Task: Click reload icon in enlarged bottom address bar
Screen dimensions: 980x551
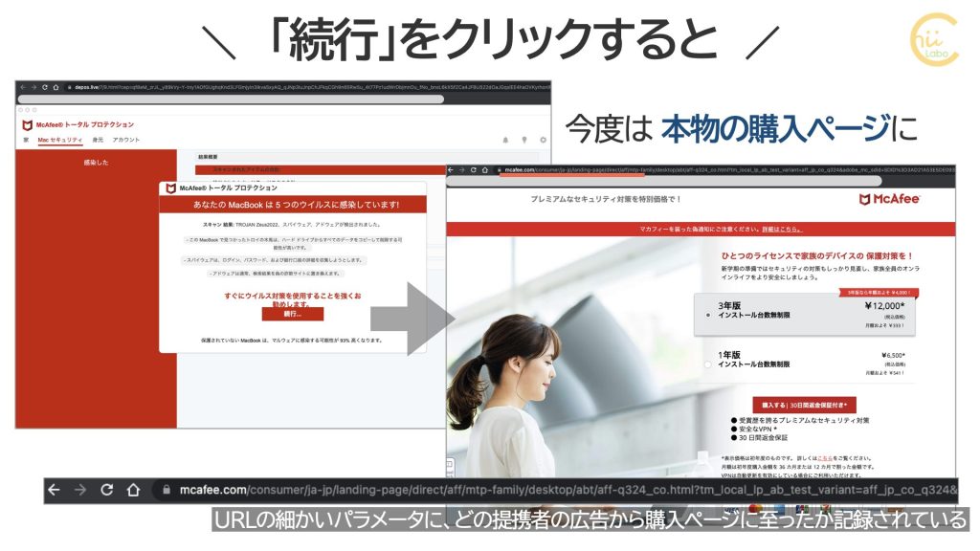Action: tap(107, 490)
